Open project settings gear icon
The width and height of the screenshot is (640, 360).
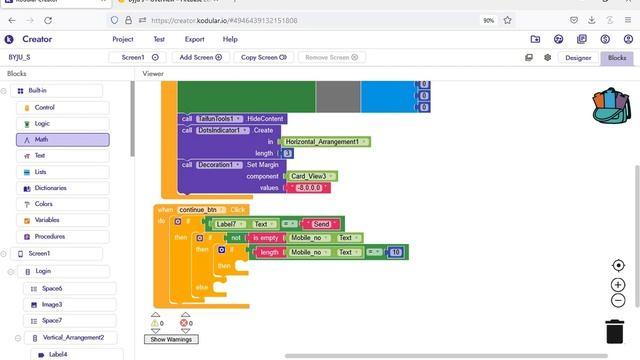(x=547, y=58)
